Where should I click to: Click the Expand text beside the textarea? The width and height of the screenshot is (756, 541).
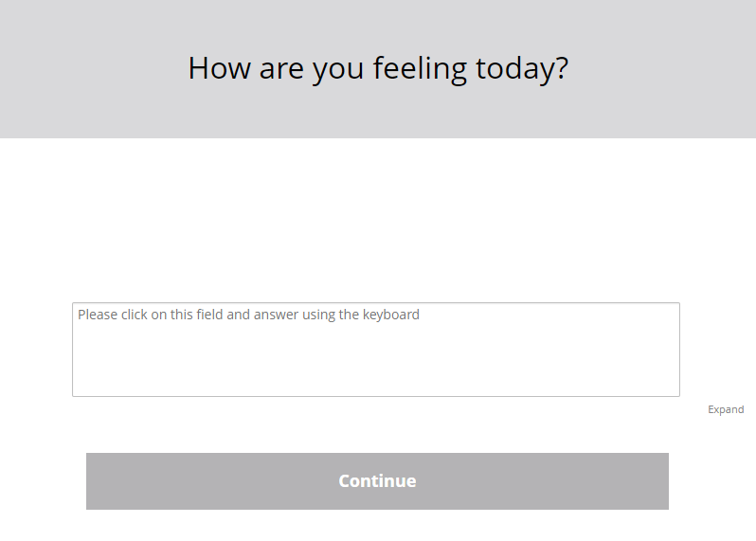tap(726, 409)
